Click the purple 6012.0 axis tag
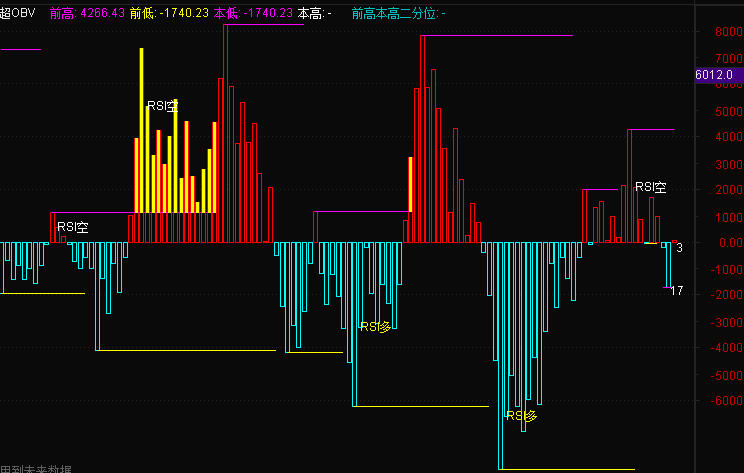The width and height of the screenshot is (744, 473). click(715, 75)
